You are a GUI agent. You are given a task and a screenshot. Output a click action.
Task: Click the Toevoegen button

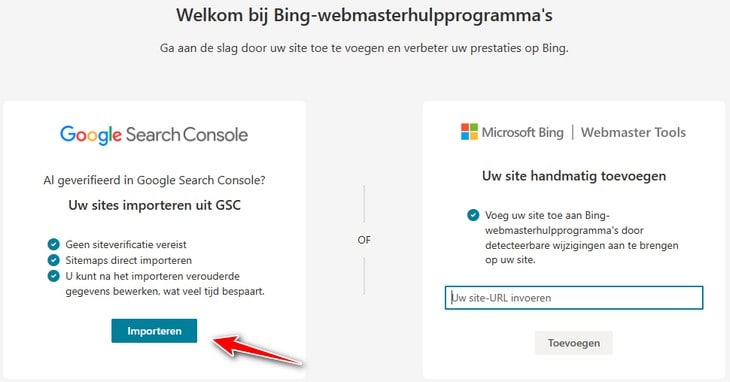pos(574,343)
